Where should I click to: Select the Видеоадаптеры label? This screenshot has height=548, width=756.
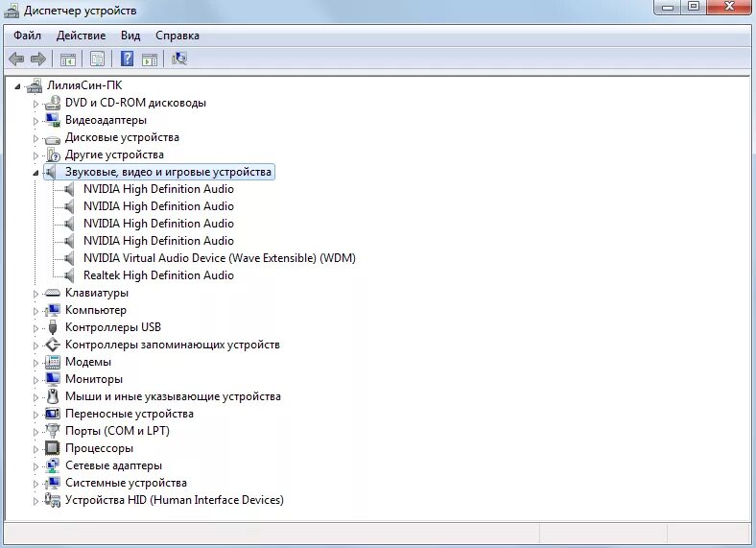tap(106, 120)
